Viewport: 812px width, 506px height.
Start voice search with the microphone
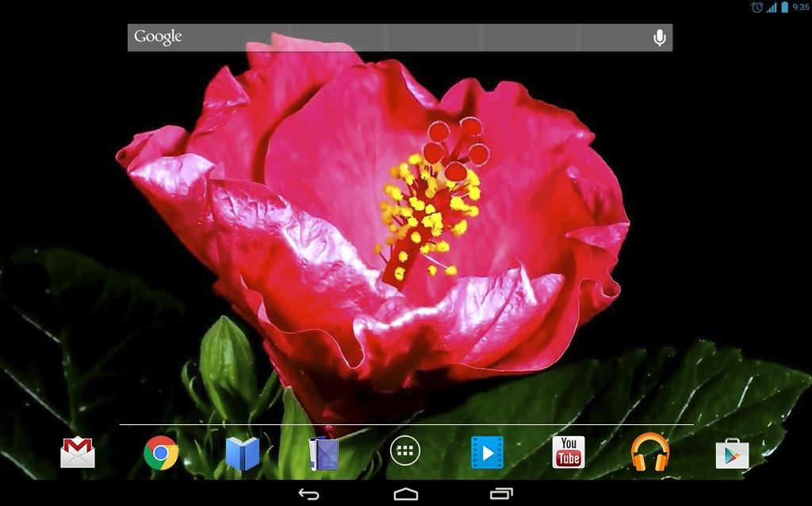click(x=659, y=37)
